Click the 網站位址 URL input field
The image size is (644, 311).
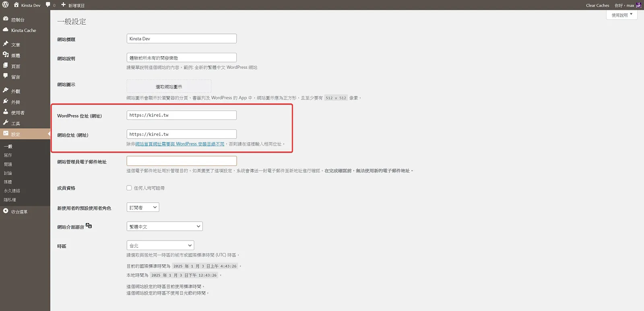[182, 134]
